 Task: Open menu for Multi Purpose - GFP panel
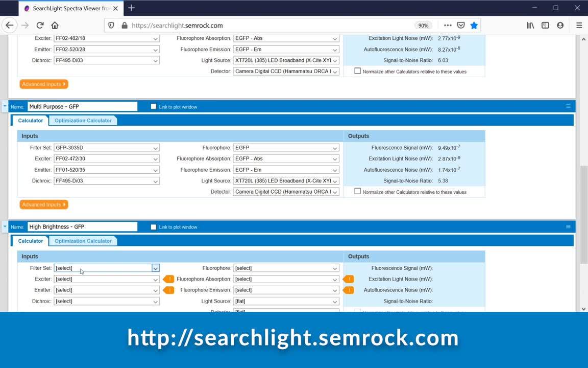(568, 107)
